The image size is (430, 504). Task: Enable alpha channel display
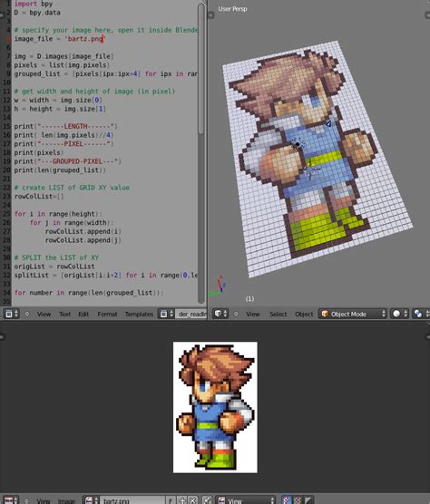click(x=308, y=500)
